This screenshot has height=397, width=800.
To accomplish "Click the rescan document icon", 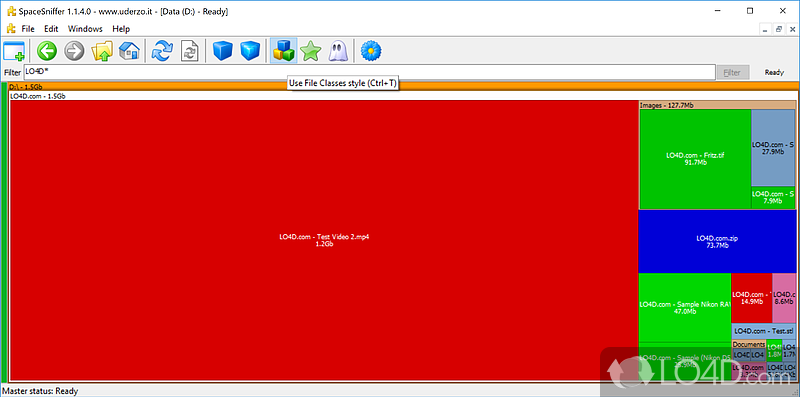I will pos(190,51).
